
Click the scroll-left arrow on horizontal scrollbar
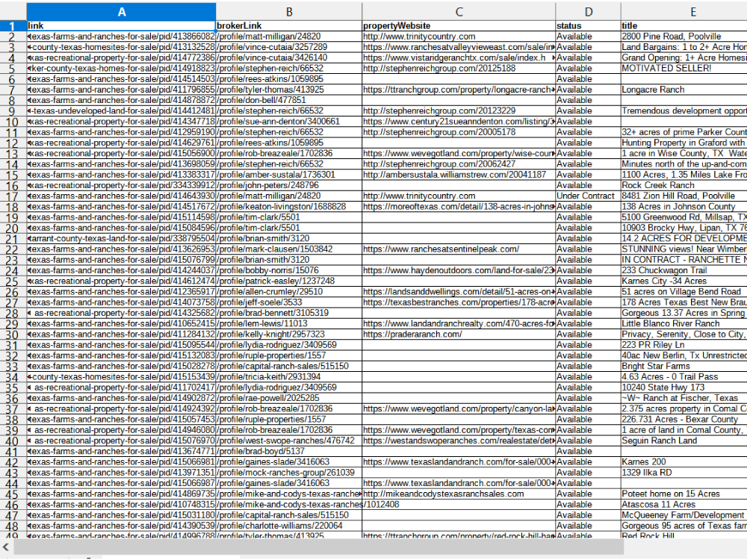pos(7,547)
